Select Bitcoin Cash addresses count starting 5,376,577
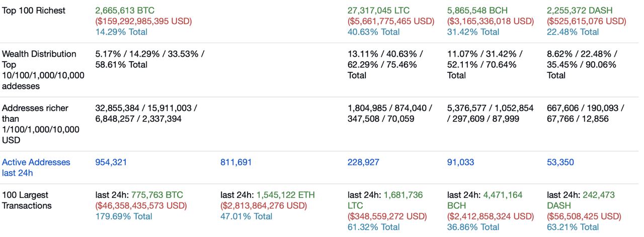Screen dimensions: 644x237 (490, 113)
